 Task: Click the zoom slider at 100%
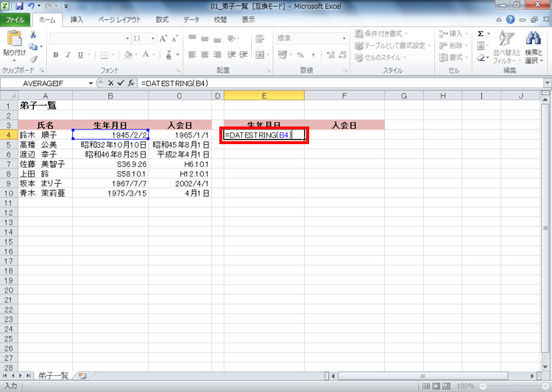click(x=514, y=386)
